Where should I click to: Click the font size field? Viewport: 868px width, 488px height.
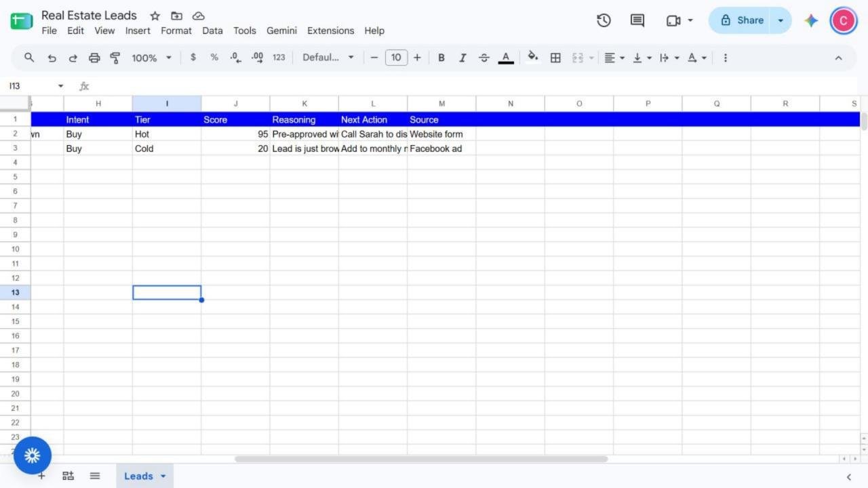[396, 58]
